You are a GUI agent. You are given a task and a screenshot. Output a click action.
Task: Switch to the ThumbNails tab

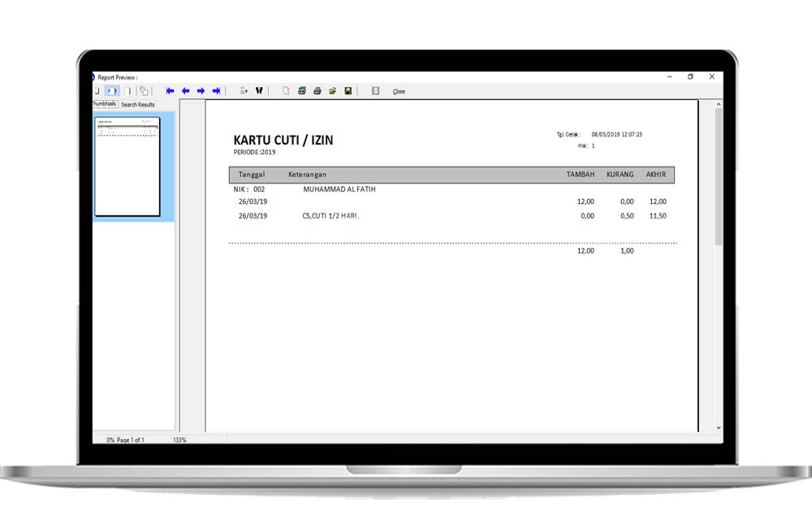tap(105, 105)
